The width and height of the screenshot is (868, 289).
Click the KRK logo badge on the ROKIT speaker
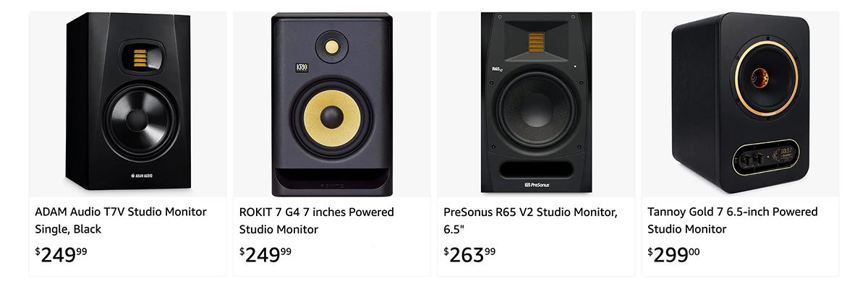pyautogui.click(x=302, y=69)
